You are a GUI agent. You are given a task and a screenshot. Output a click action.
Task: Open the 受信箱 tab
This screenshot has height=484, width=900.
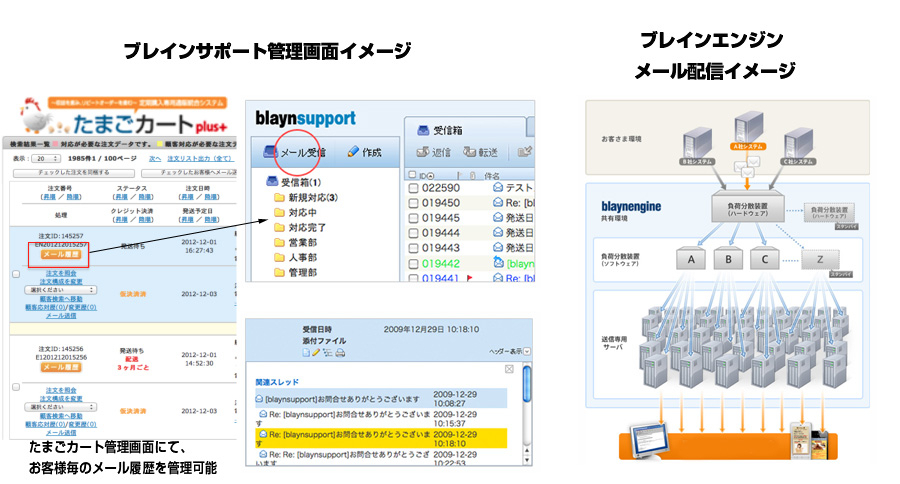point(465,130)
